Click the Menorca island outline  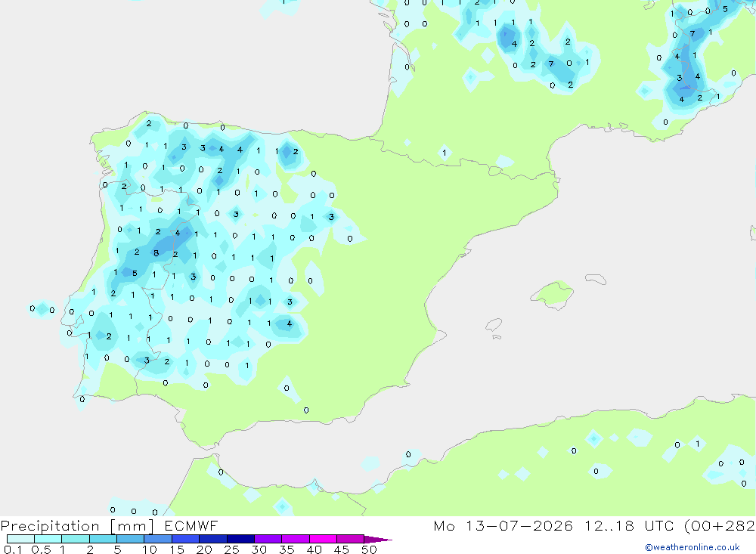596,279
